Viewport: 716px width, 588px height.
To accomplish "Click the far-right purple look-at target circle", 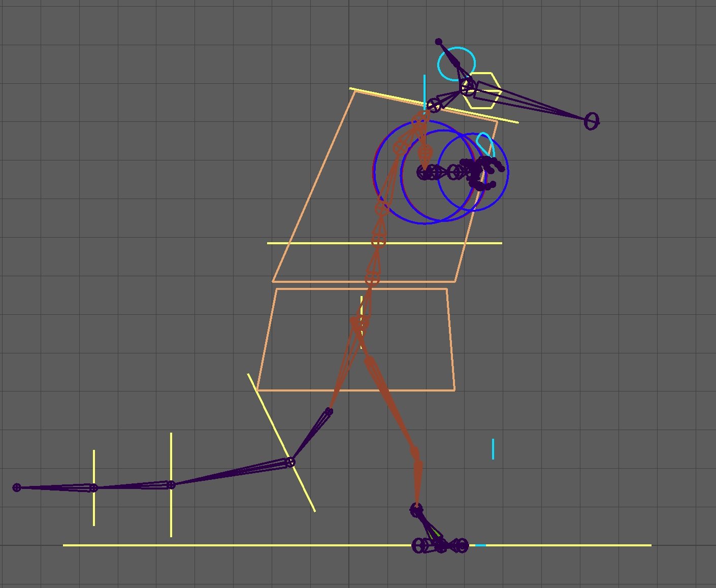I will (592, 121).
